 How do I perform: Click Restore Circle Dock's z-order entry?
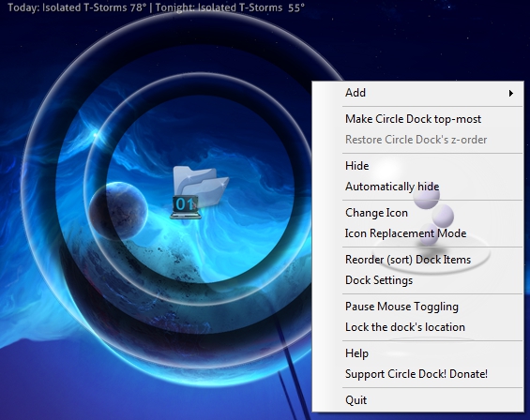[417, 140]
